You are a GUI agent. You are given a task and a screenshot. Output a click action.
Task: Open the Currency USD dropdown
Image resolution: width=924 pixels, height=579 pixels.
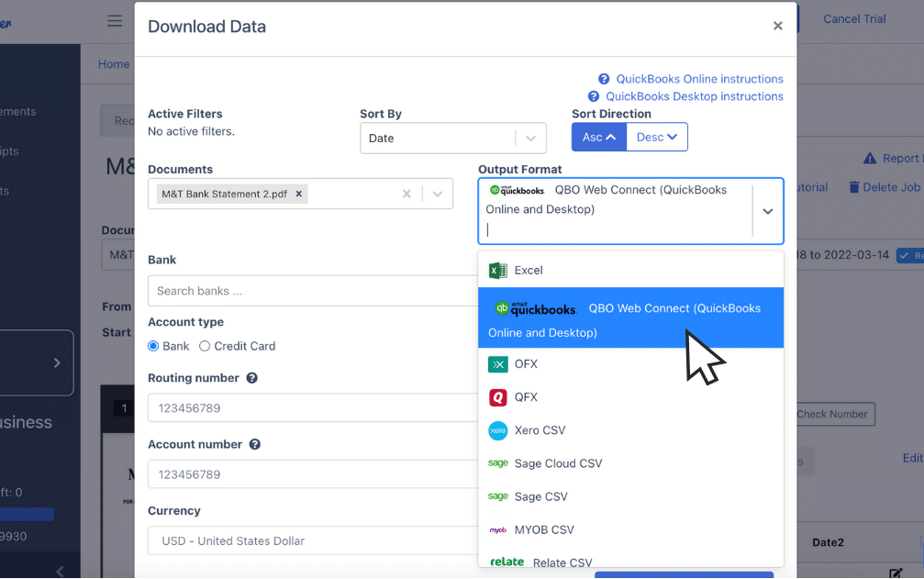(x=313, y=540)
